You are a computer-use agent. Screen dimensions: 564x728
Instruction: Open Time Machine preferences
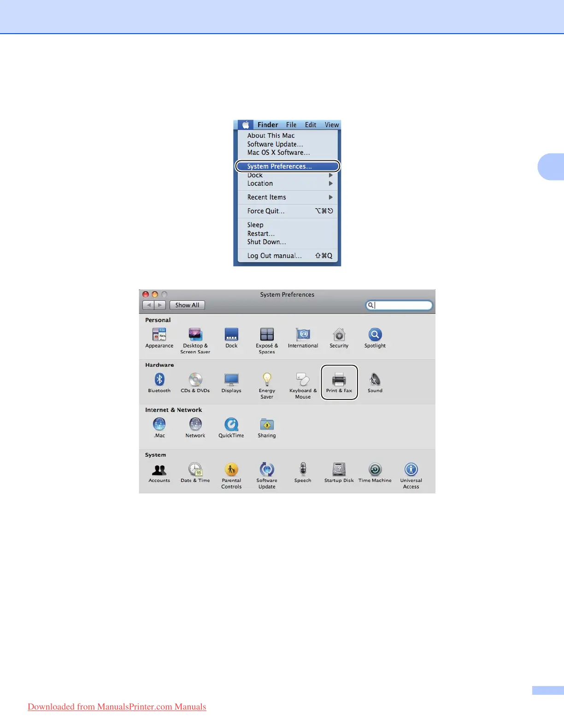[375, 472]
